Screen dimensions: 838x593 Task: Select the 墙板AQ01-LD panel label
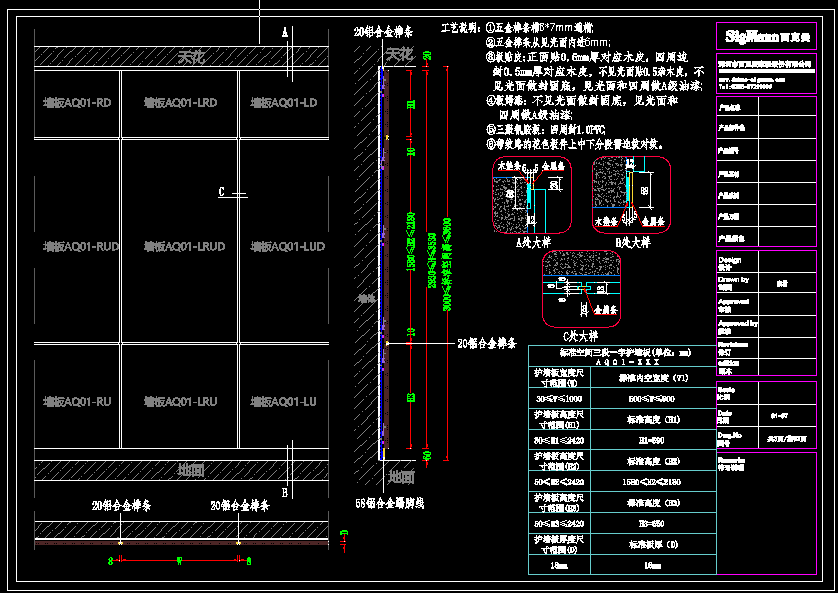283,103
